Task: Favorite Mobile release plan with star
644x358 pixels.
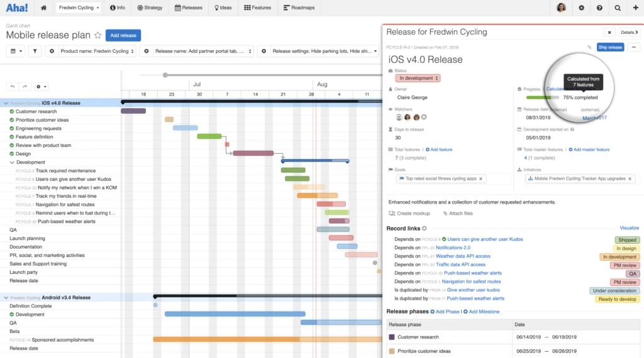Action: pos(97,35)
